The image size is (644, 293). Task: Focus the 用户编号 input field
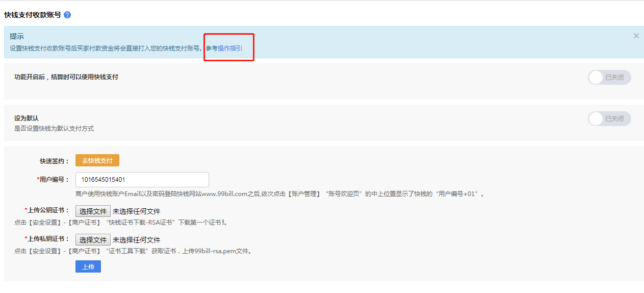142,180
